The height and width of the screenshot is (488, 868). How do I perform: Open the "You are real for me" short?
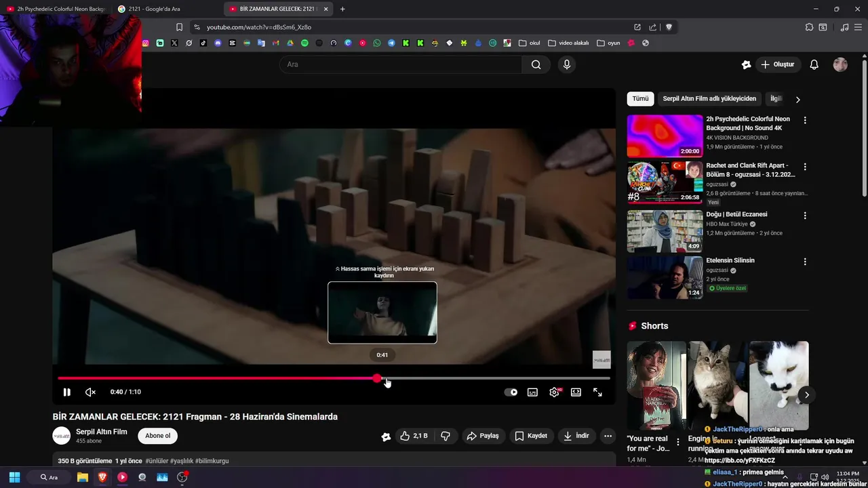[x=656, y=386]
